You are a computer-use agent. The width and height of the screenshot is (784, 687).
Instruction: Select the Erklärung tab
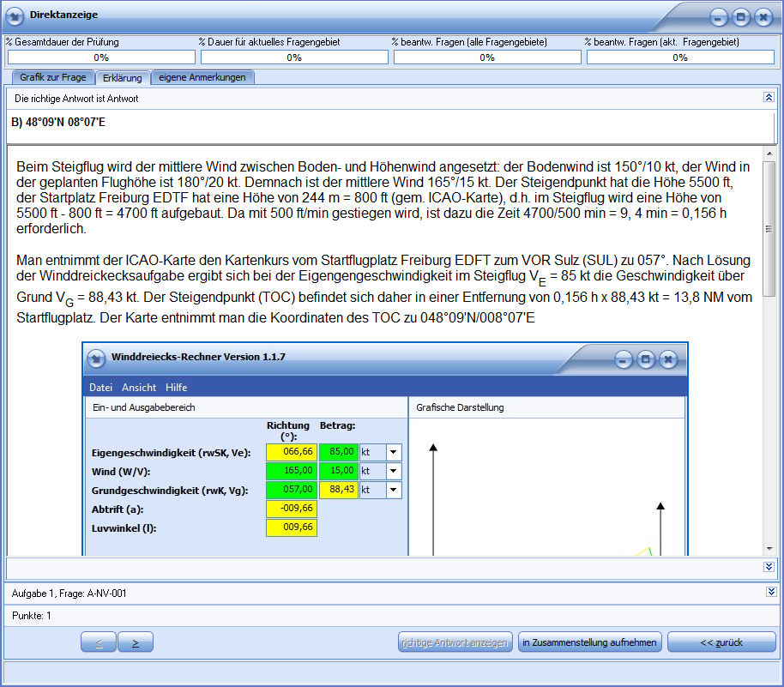coord(123,78)
